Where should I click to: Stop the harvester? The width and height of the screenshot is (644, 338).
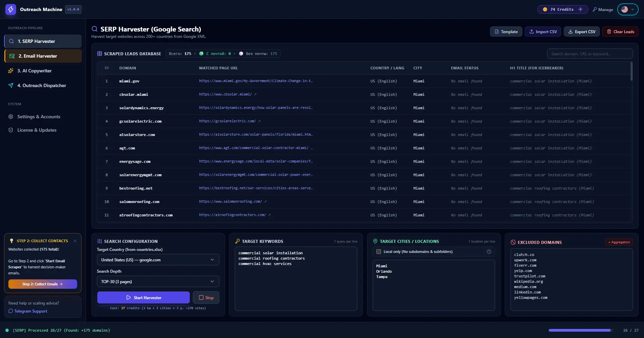pos(206,297)
